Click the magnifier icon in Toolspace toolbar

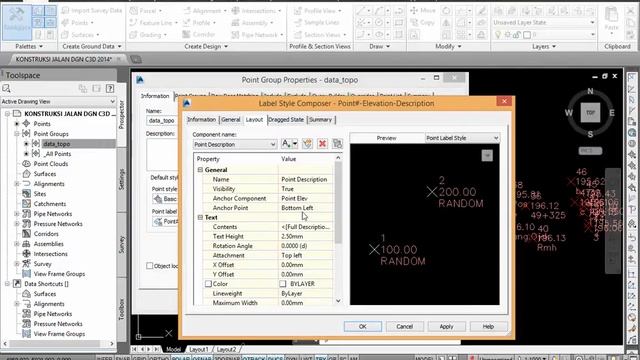pyautogui.click(x=6, y=88)
